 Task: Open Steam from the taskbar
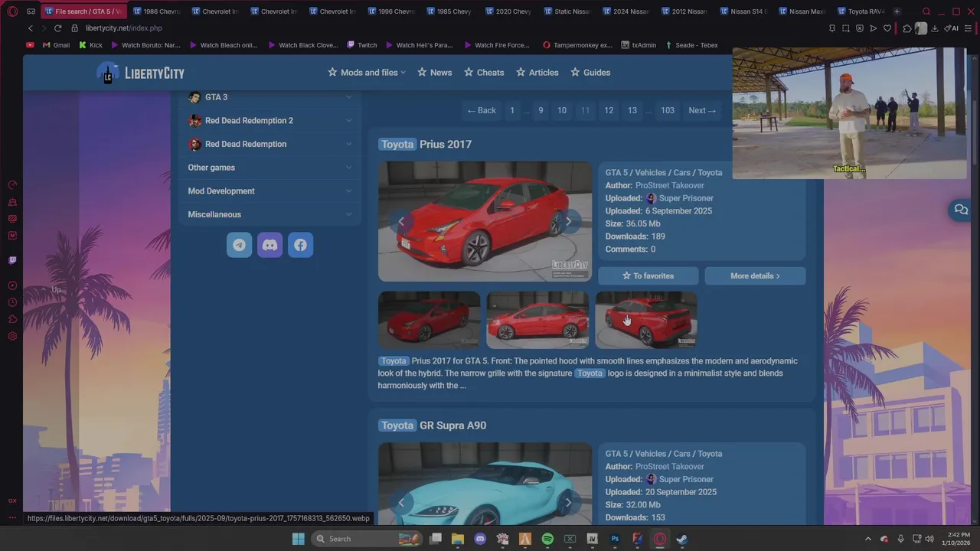[x=681, y=539]
